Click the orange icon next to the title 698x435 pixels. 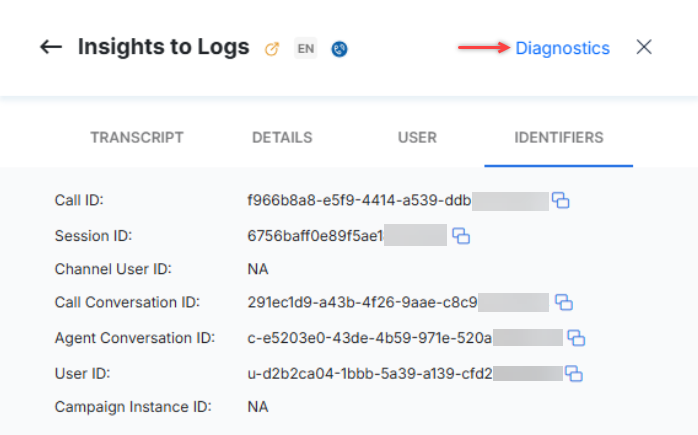pyautogui.click(x=271, y=48)
